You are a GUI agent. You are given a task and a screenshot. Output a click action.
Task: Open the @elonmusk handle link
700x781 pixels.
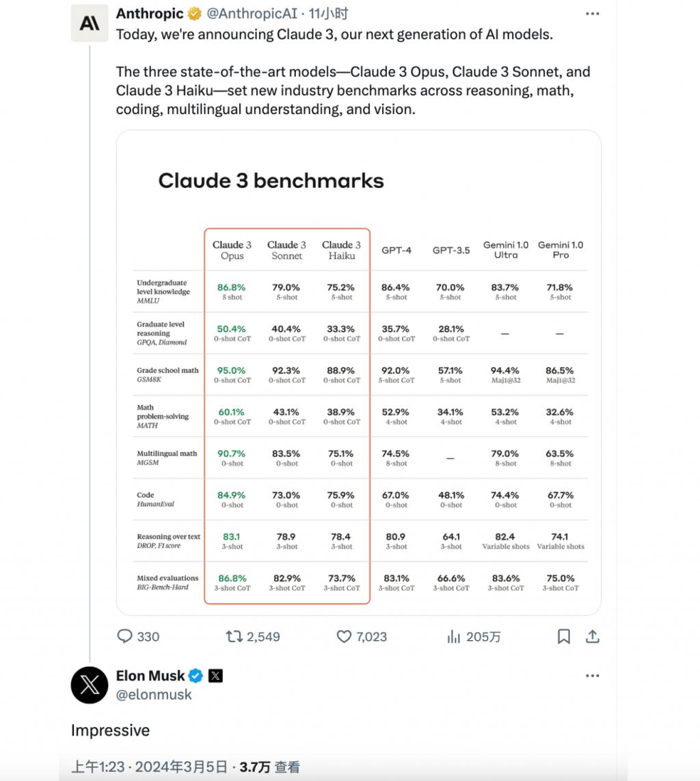(154, 694)
